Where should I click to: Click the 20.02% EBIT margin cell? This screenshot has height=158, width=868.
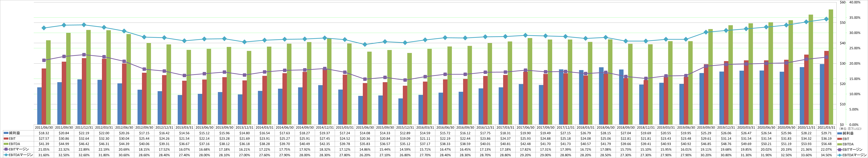766,149
